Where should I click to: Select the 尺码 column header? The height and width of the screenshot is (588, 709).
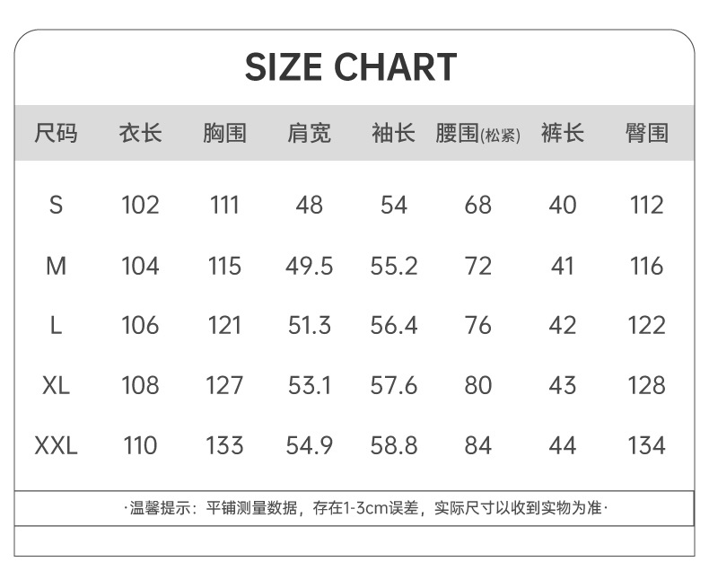click(x=56, y=134)
